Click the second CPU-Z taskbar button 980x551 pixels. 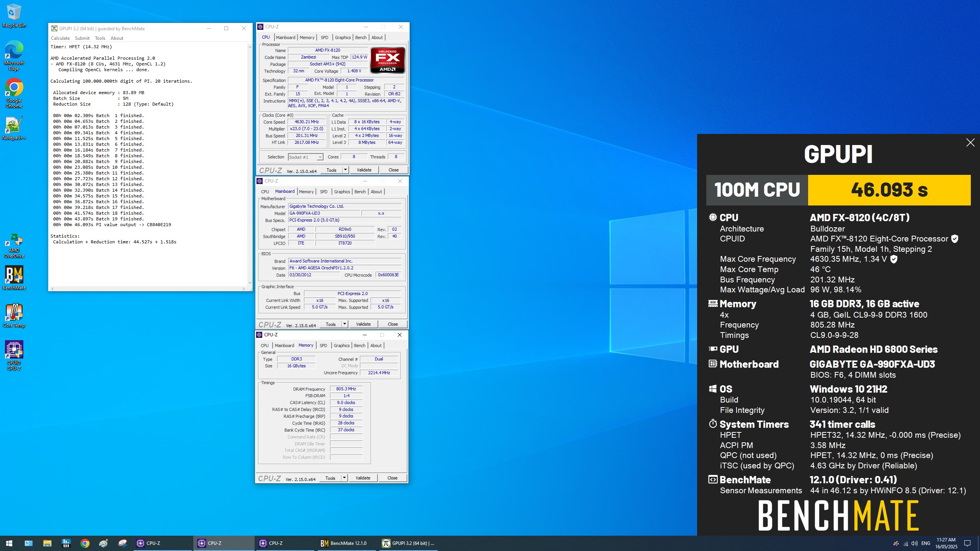pos(224,543)
